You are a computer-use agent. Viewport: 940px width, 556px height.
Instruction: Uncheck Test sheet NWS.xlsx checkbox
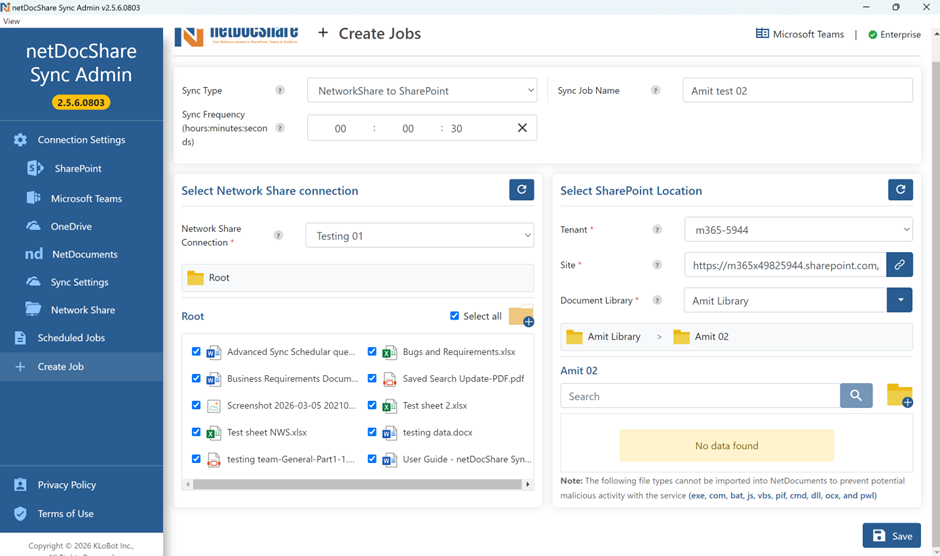196,432
